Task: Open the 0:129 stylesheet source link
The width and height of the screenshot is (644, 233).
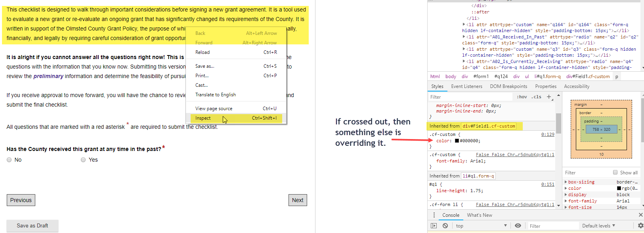Action: [548, 135]
